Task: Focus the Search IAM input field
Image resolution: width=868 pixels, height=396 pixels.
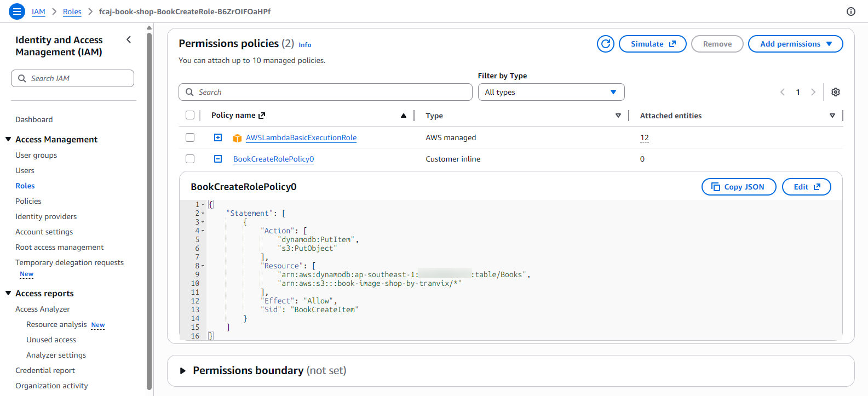Action: pos(72,78)
